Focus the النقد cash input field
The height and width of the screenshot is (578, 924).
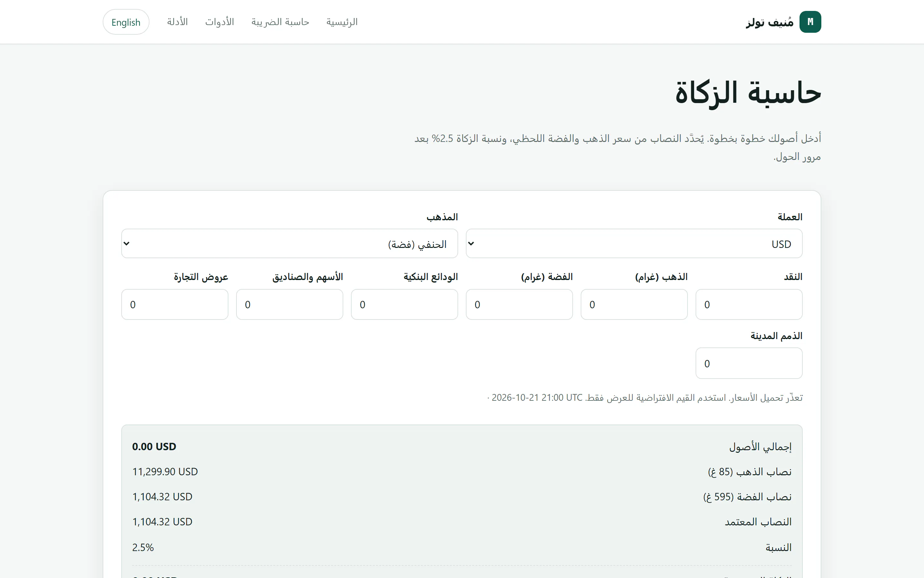click(749, 304)
